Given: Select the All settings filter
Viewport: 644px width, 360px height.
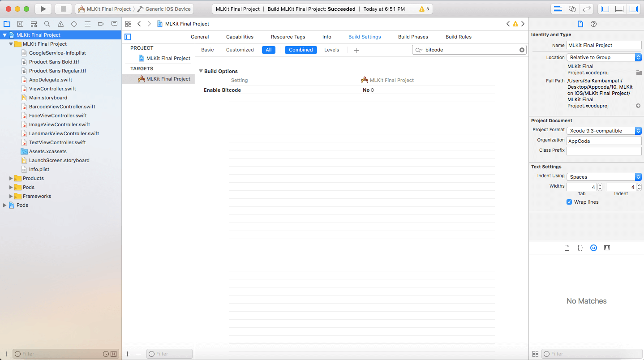Looking at the screenshot, I should (x=269, y=50).
